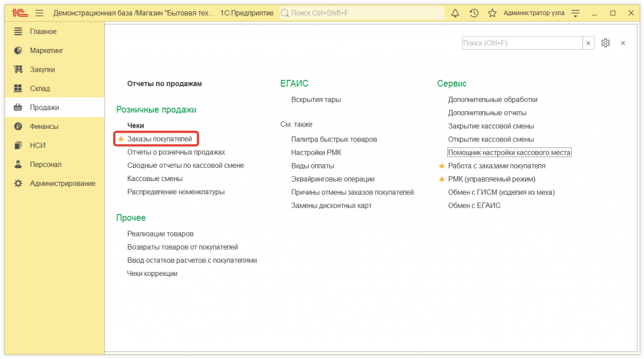Image resolution: width=644 pixels, height=359 pixels.
Task: Switch to the Финансы section
Action: click(x=44, y=126)
